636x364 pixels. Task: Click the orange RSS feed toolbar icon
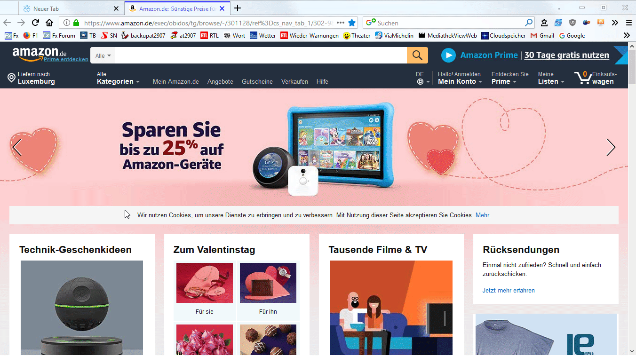[x=601, y=23]
